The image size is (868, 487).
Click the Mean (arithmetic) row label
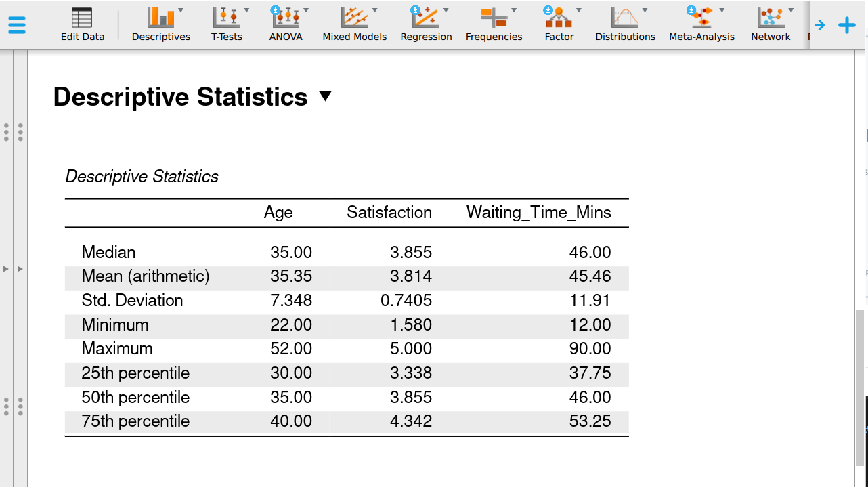pyautogui.click(x=146, y=276)
